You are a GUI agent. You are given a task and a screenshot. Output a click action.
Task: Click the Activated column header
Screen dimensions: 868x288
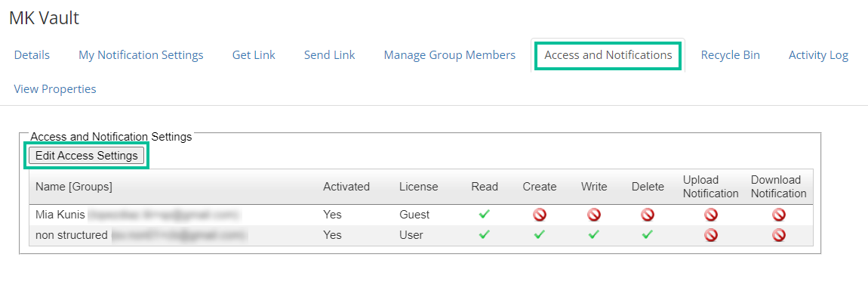click(346, 187)
